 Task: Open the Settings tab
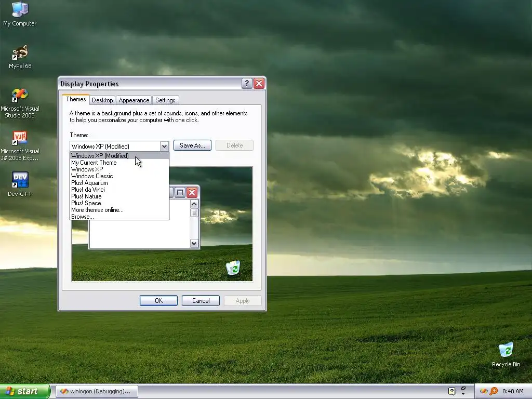(x=165, y=100)
